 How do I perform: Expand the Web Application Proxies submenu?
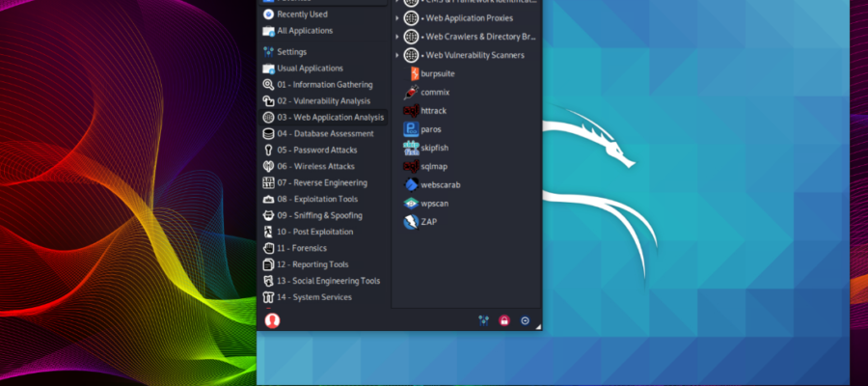[x=465, y=18]
